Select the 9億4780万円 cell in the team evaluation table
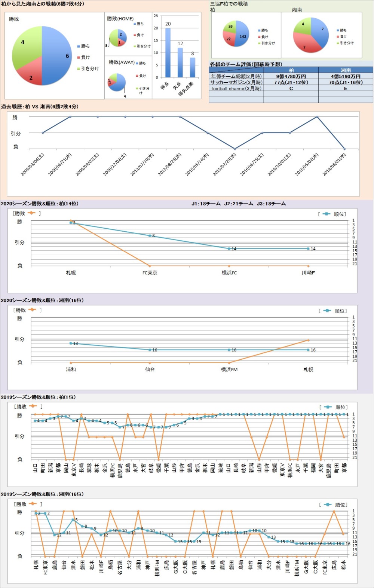This screenshot has width=374, height=588. (x=291, y=76)
